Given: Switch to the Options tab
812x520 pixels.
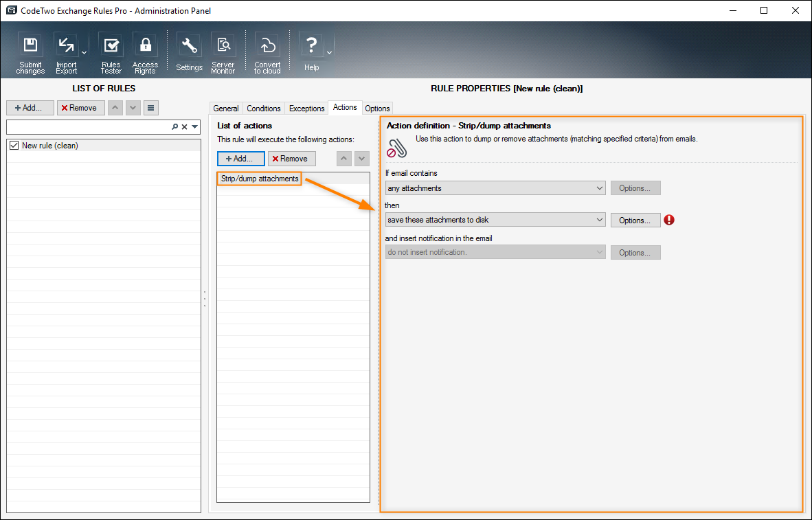Looking at the screenshot, I should tap(377, 109).
